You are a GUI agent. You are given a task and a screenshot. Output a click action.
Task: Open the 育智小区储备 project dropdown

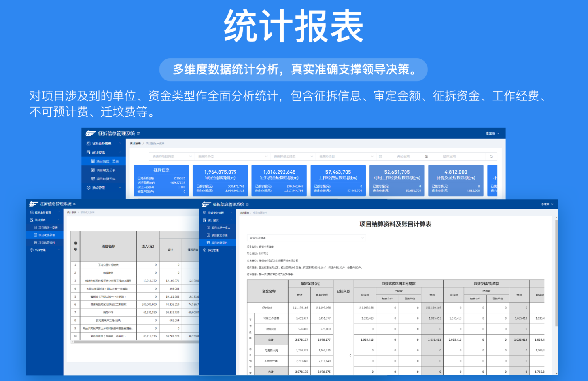click(x=306, y=238)
